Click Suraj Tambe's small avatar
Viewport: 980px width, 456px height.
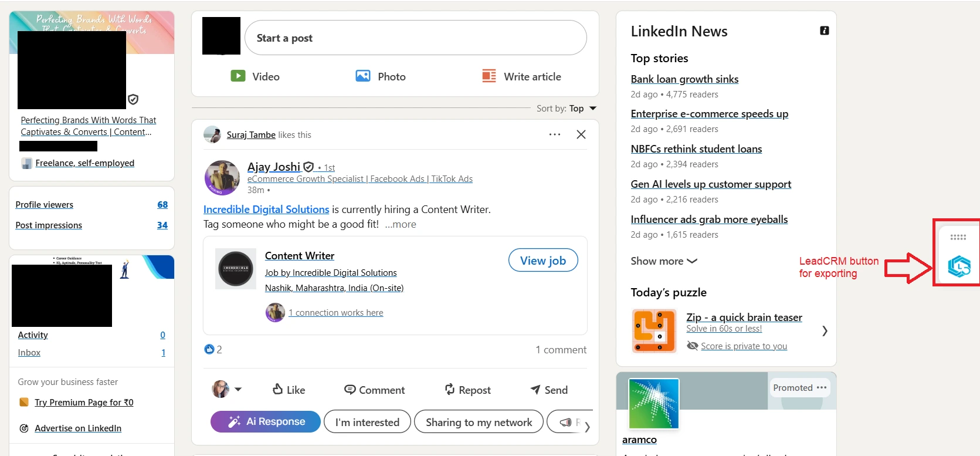click(x=212, y=134)
